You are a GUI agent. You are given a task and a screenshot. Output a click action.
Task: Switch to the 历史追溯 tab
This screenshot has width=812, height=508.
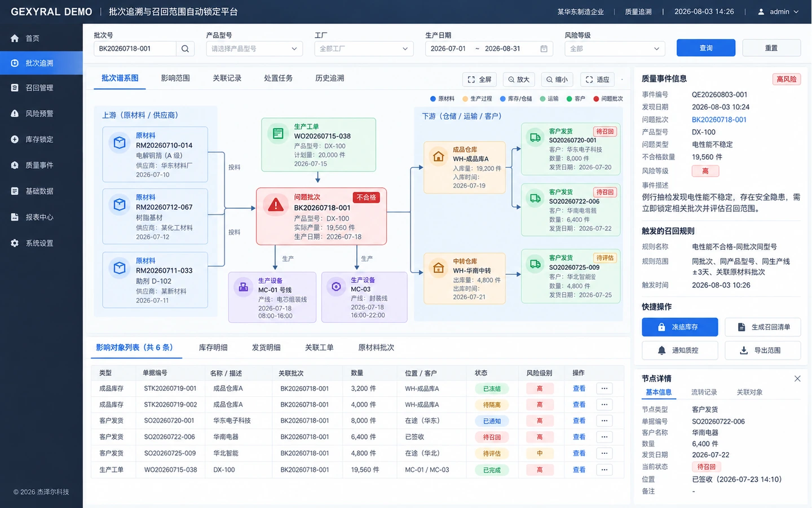[330, 78]
